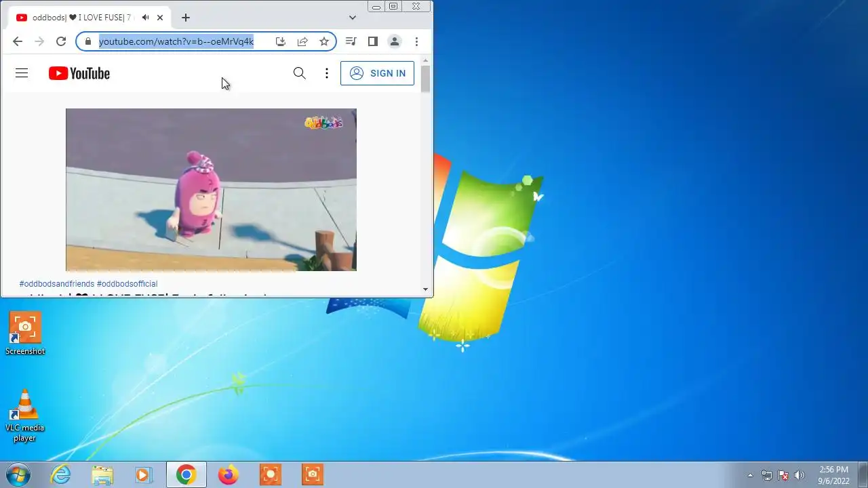
Task: Open the Action Center flag icon
Action: [x=783, y=475]
